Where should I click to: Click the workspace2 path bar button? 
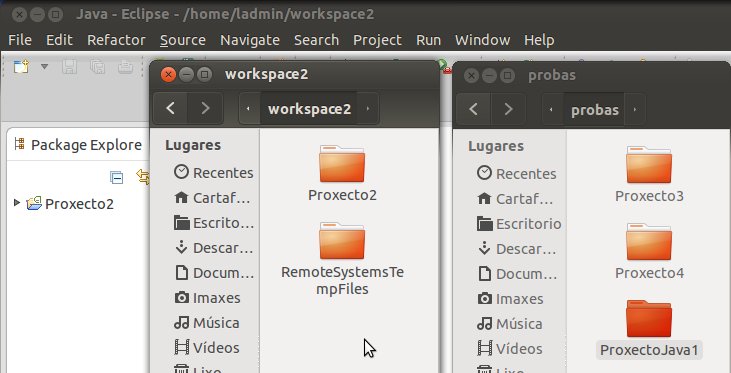pyautogui.click(x=310, y=109)
